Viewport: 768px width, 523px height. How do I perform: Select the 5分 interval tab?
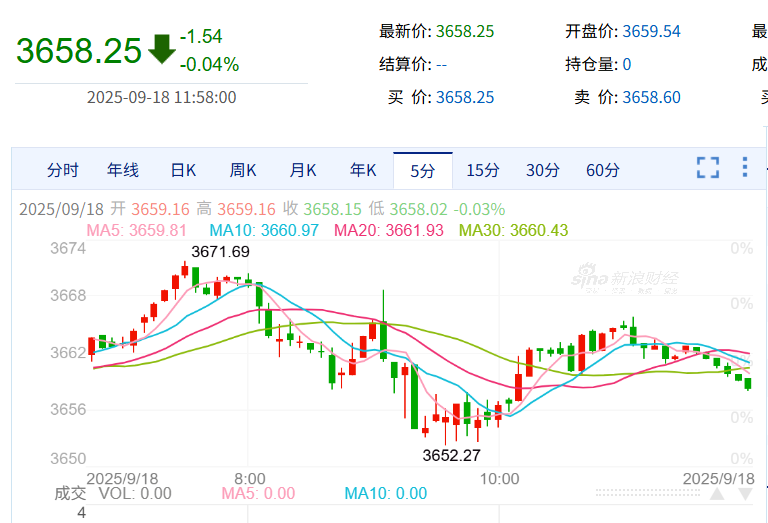click(423, 171)
